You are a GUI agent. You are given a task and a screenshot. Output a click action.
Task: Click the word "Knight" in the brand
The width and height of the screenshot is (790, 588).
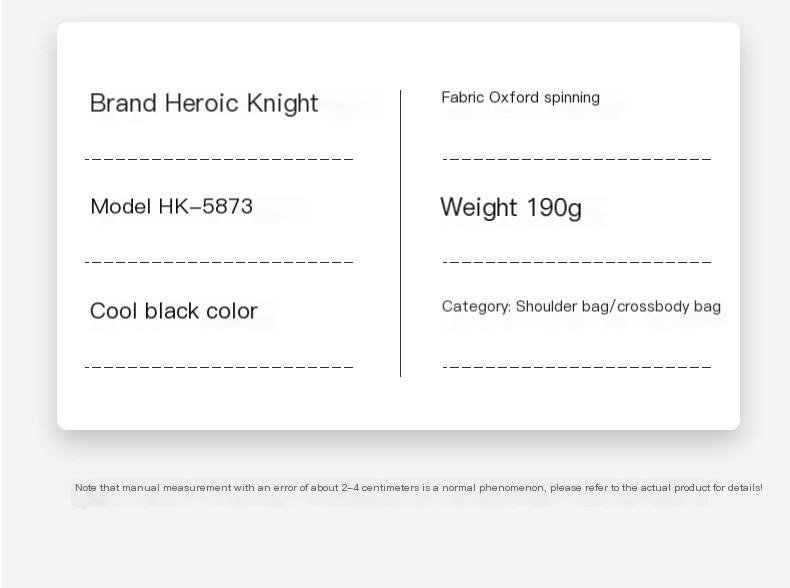point(282,103)
